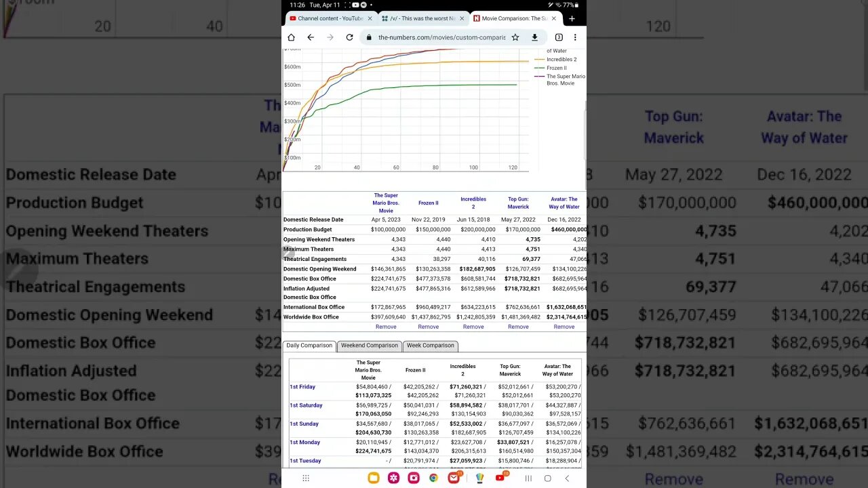The image size is (868, 488).
Task: Remove Frozen II from comparison
Action: tap(428, 327)
